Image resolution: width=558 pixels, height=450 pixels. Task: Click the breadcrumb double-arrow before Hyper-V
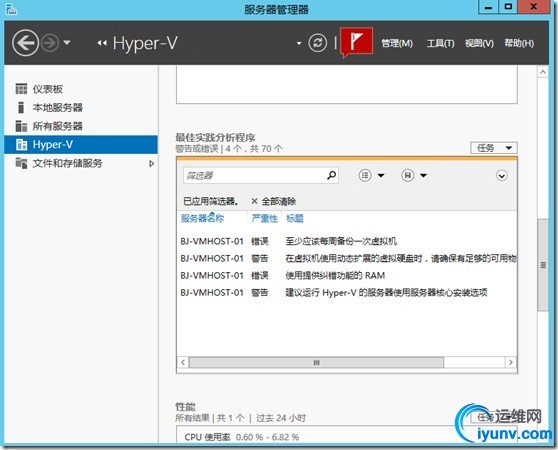(102, 43)
